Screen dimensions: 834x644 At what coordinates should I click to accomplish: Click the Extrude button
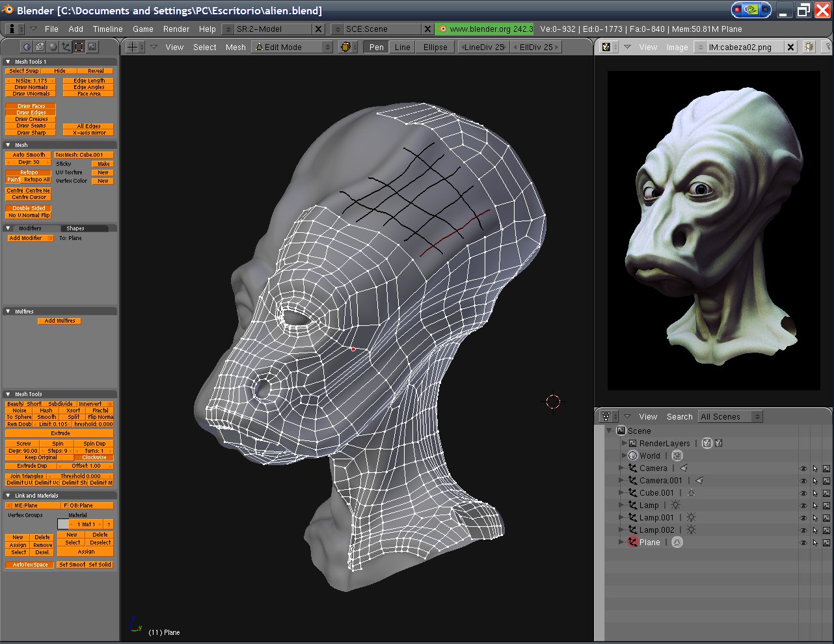[60, 433]
